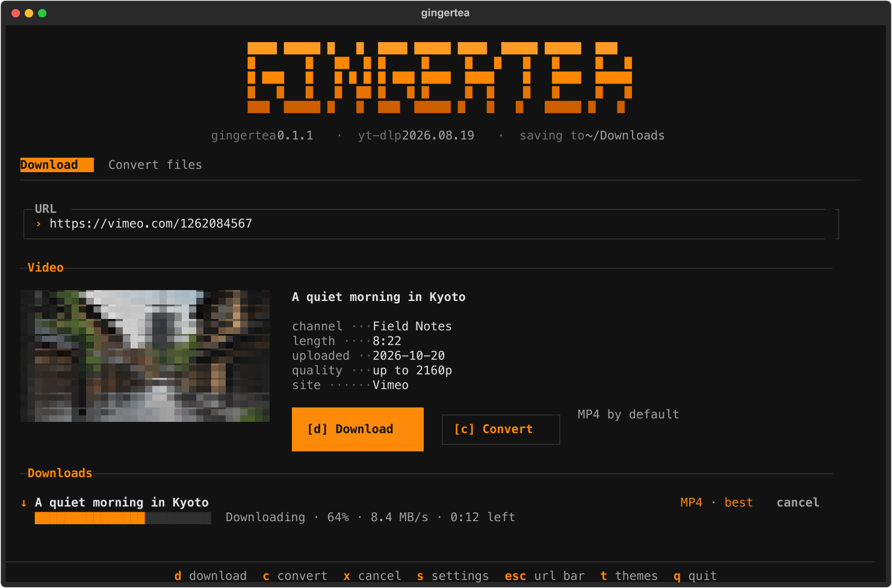
Task: Click 'q quit' in the footer
Action: pyautogui.click(x=695, y=576)
